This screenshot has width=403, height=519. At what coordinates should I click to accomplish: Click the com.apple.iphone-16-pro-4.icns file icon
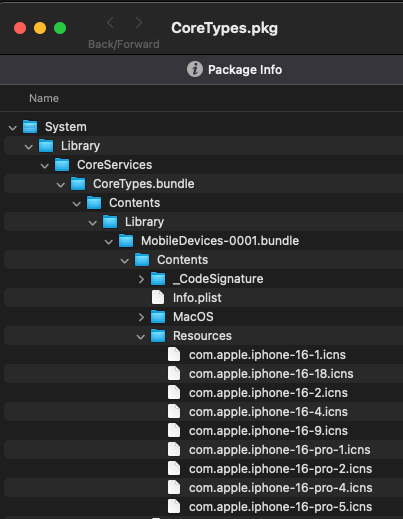(174, 487)
